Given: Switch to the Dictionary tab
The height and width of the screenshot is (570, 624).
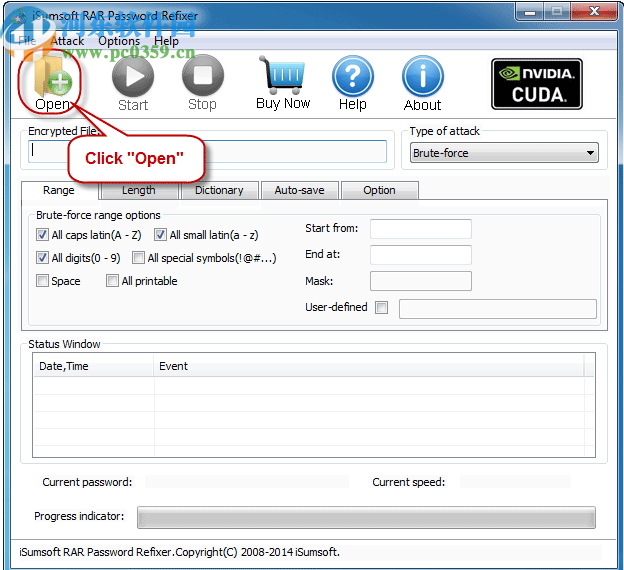Looking at the screenshot, I should 219,190.
